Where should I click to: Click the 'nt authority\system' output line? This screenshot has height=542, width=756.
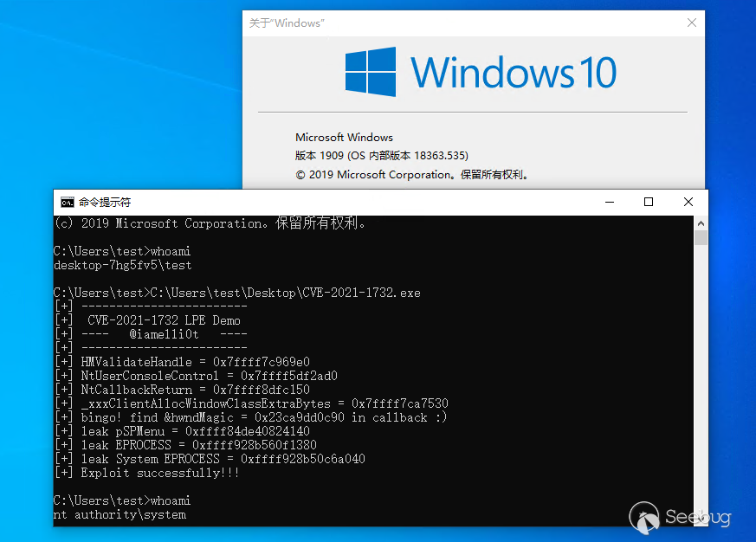click(x=120, y=514)
